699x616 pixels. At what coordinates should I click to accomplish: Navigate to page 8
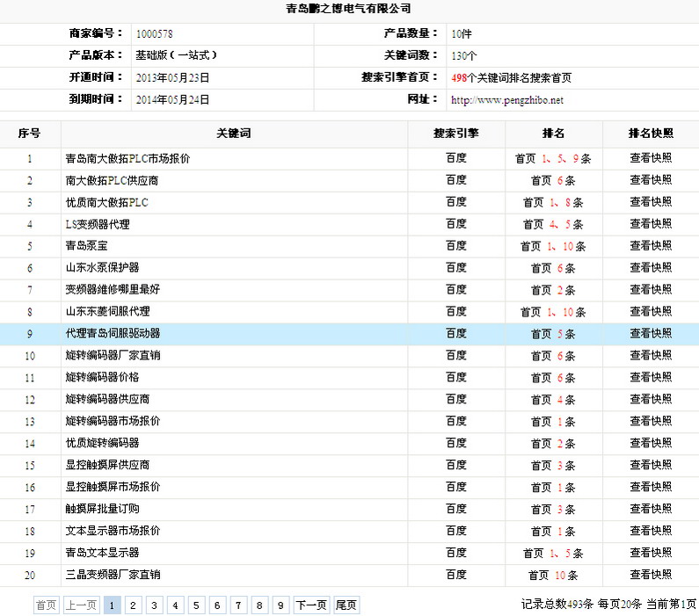pos(259,605)
